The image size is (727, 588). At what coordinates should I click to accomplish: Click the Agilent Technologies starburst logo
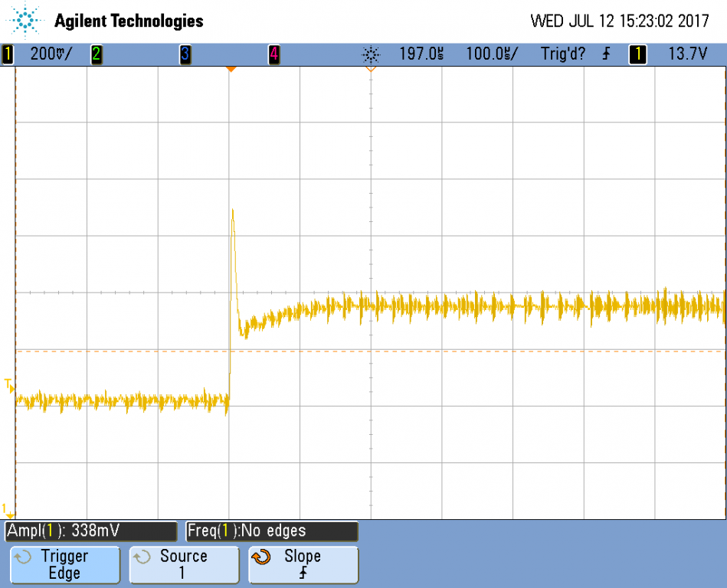click(x=25, y=21)
